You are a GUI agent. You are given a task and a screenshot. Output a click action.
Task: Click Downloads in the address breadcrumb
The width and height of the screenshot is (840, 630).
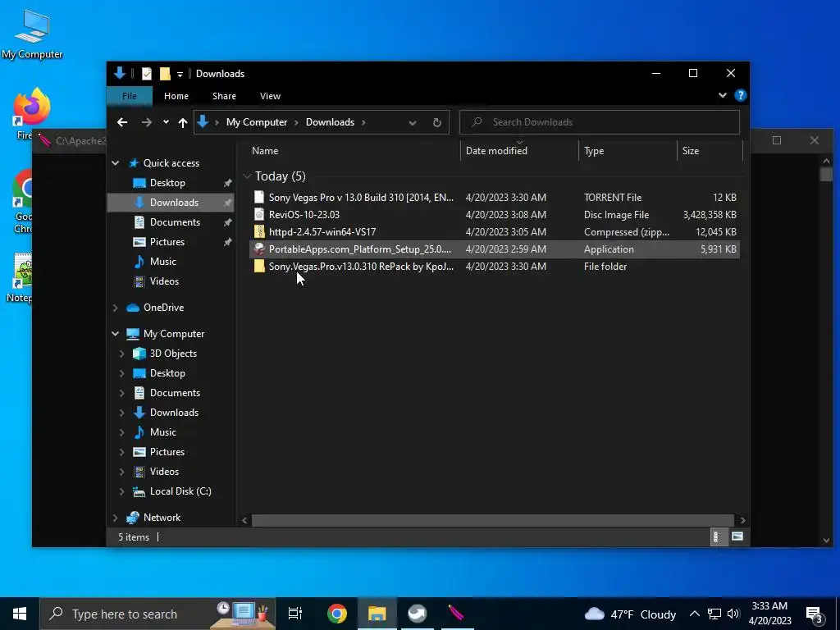point(330,122)
